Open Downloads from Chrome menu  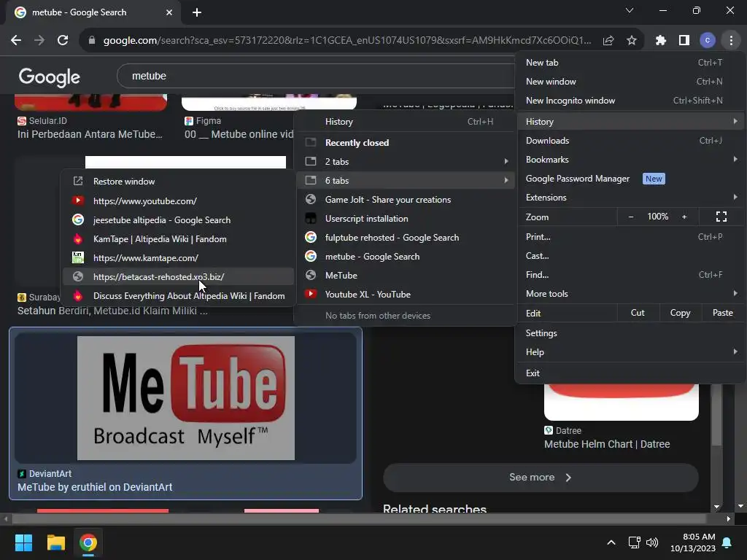630,141
